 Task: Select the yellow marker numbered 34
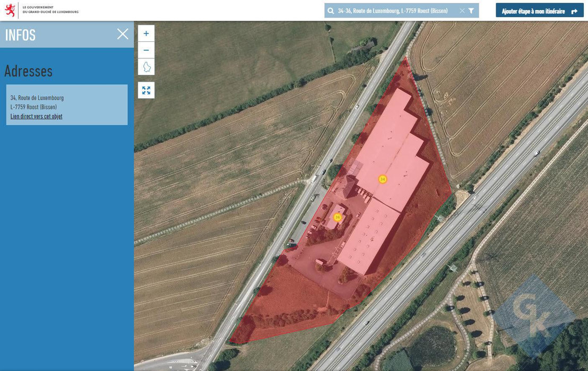[382, 179]
